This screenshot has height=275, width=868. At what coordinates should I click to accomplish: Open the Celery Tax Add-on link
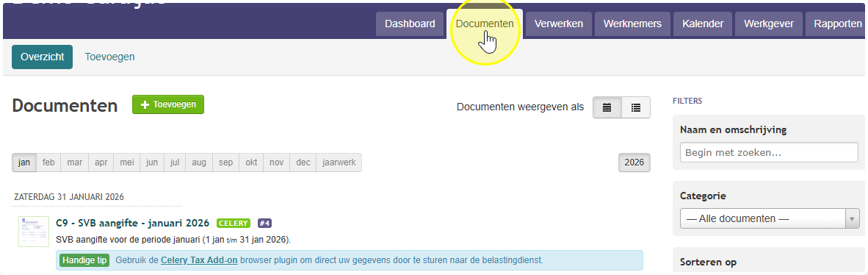[x=199, y=260]
